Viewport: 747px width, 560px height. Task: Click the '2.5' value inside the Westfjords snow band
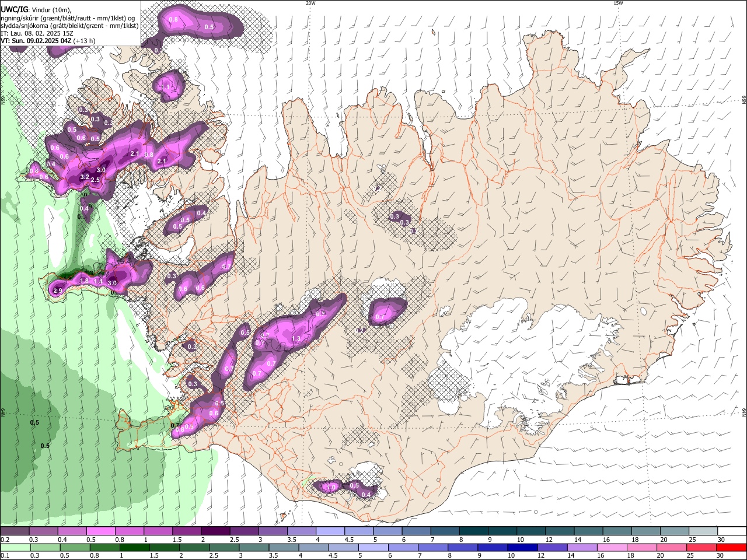tap(95, 180)
